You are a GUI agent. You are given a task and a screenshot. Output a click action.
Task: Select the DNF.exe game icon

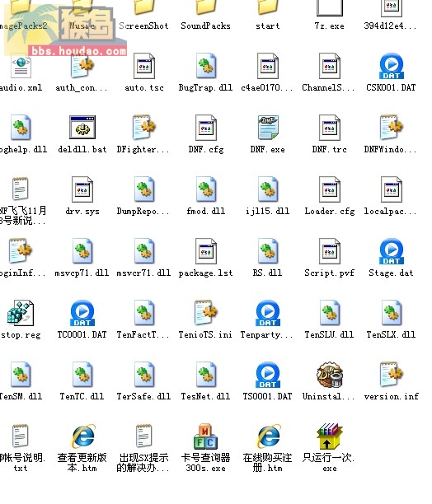click(x=268, y=128)
